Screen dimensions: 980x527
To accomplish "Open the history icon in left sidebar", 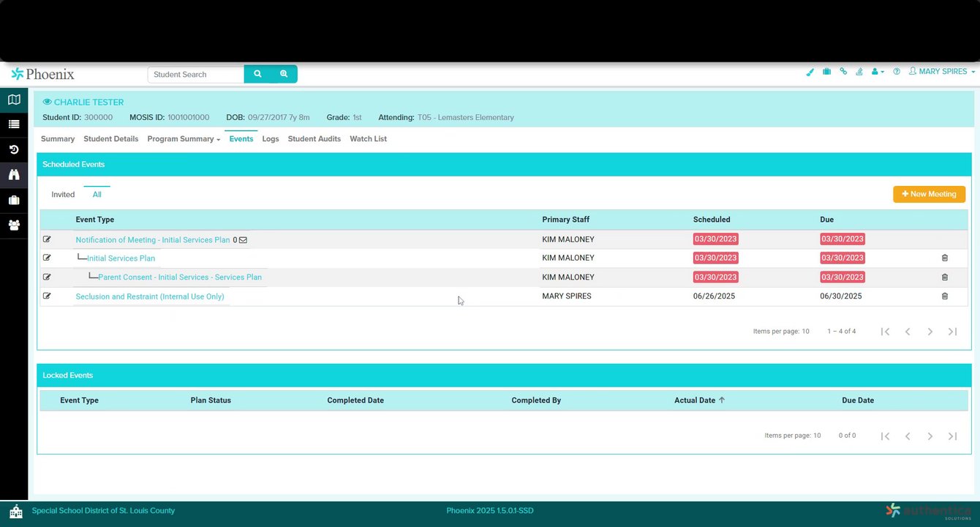I will [14, 149].
